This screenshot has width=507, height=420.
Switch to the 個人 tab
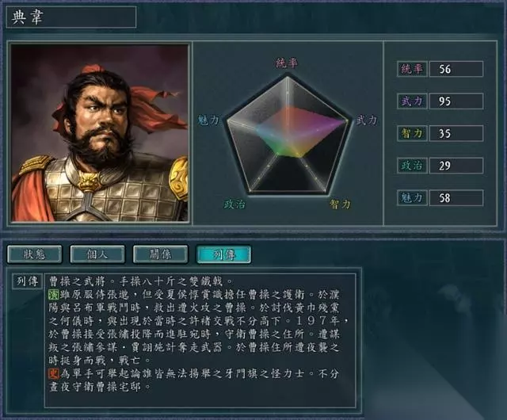pyautogui.click(x=97, y=254)
